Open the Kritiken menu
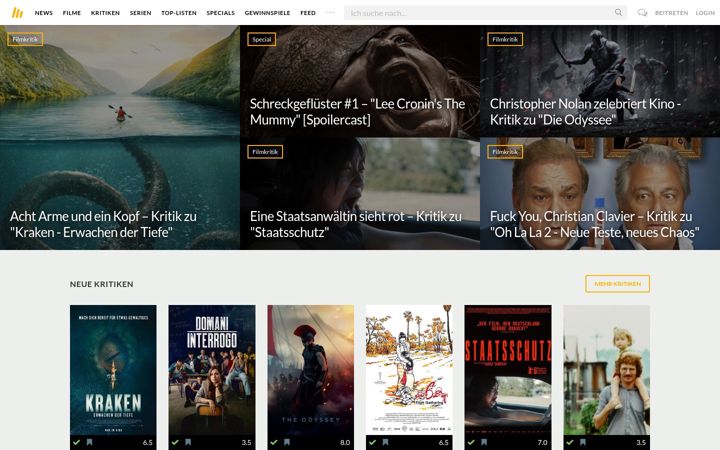The height and width of the screenshot is (450, 720). pos(105,13)
